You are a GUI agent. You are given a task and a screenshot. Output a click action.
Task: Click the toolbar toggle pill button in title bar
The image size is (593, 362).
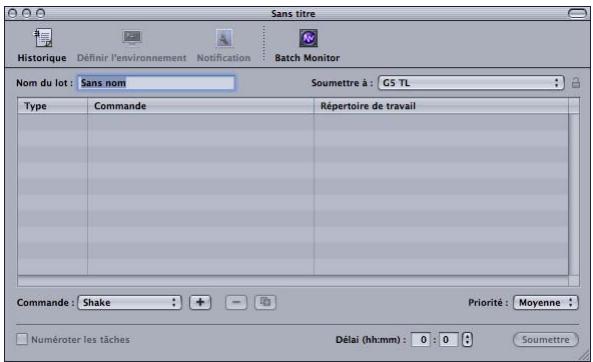577,14
